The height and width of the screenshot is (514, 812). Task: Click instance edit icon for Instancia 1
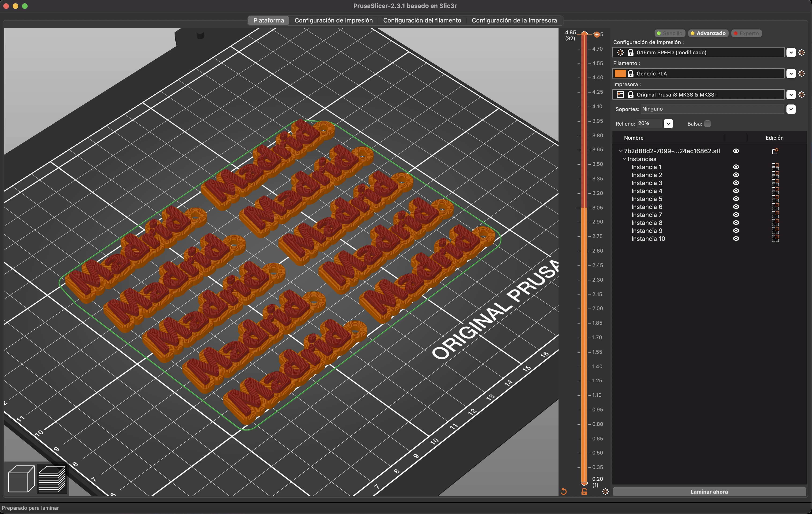pyautogui.click(x=775, y=167)
